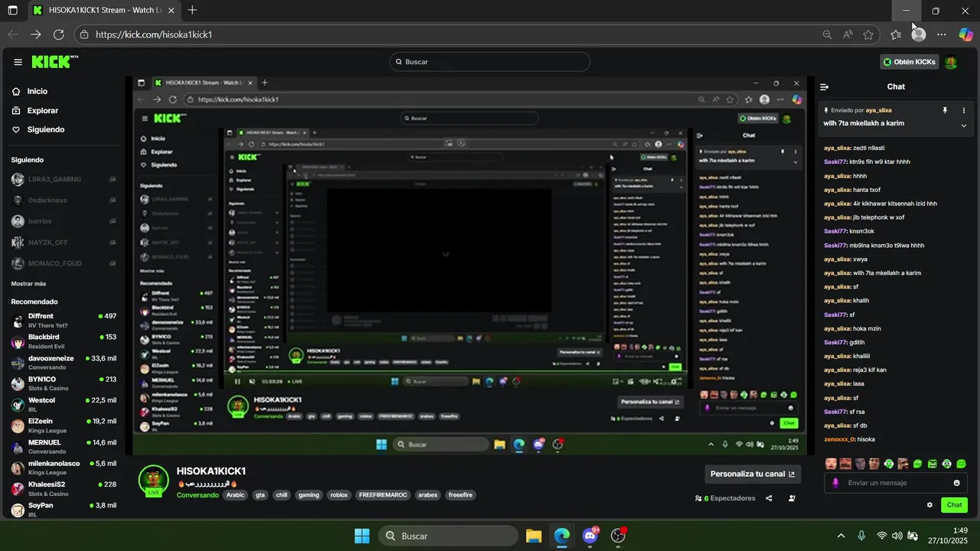Open followed channel MONACO_FOUD

coord(63,264)
